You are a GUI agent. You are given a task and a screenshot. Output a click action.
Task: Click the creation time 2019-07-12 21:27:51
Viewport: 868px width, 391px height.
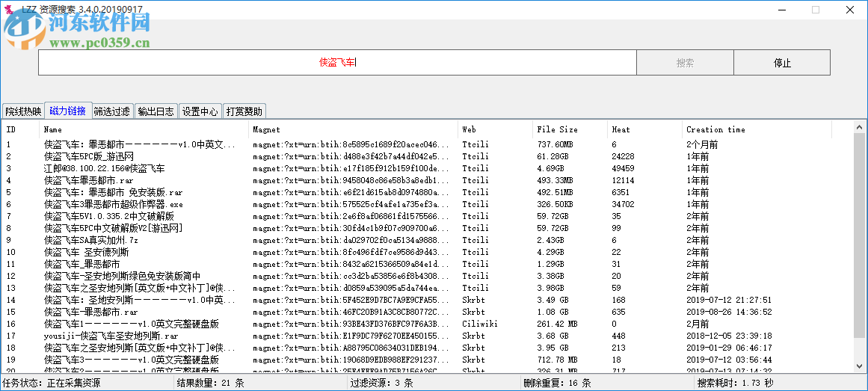[729, 300]
